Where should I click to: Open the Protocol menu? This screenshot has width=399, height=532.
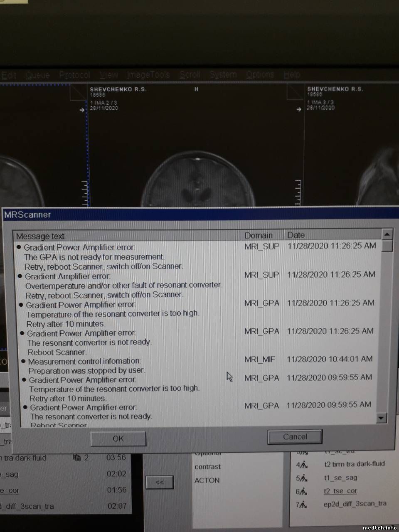pyautogui.click(x=74, y=75)
